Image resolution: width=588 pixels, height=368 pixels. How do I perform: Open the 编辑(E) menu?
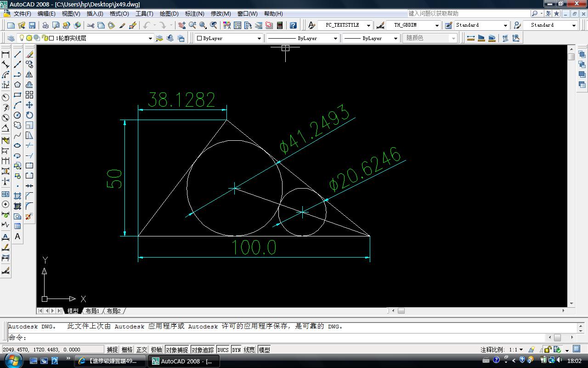[46, 13]
